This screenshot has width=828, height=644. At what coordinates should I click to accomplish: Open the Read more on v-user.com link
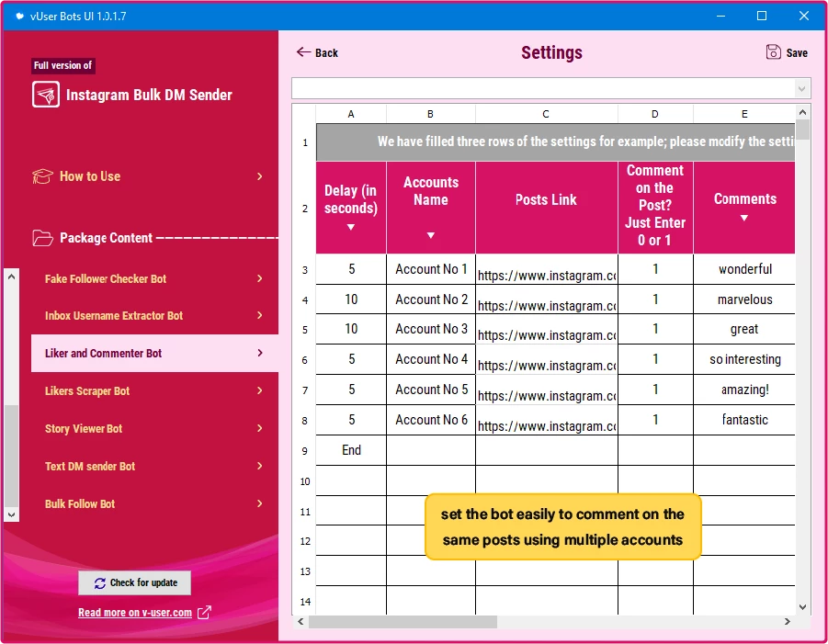[x=135, y=613]
